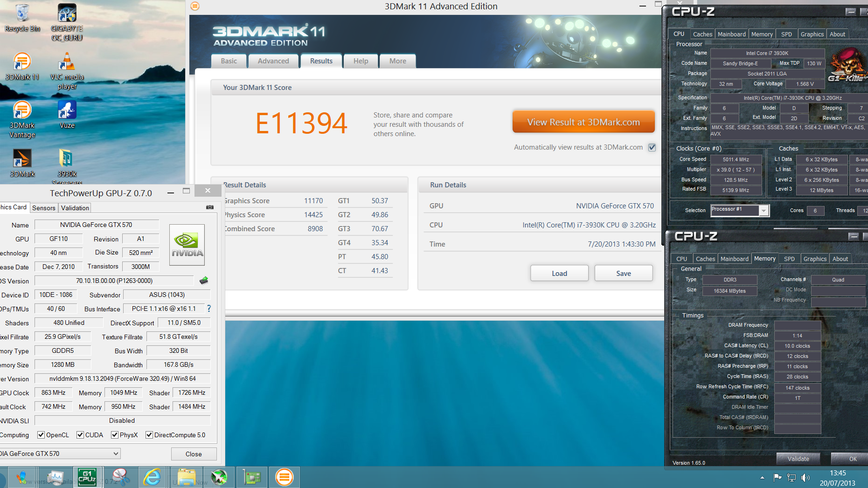Click Physics Score value 14425
This screenshot has width=868, height=488.
pos(313,215)
